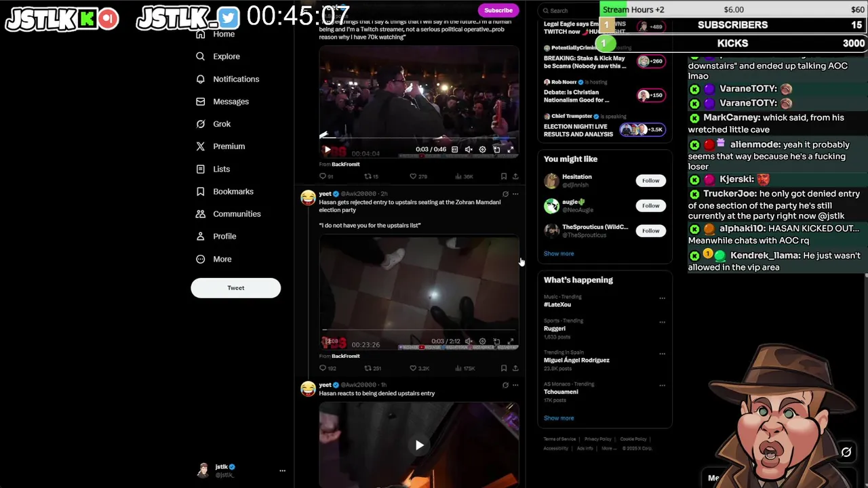View analytics showing 36K views
Screen dimensions: 868x488
coord(463,176)
